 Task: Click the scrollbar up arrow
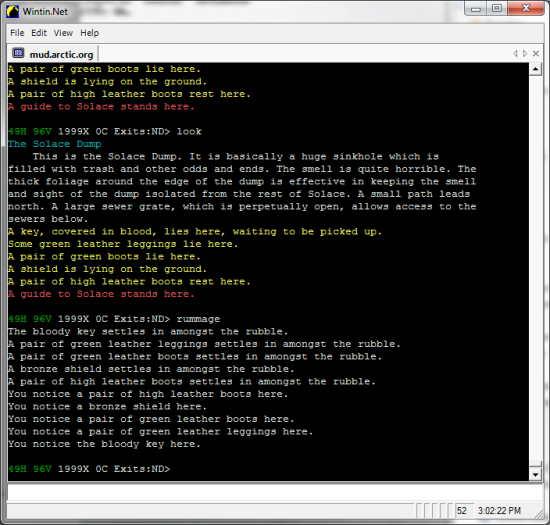[x=535, y=69]
